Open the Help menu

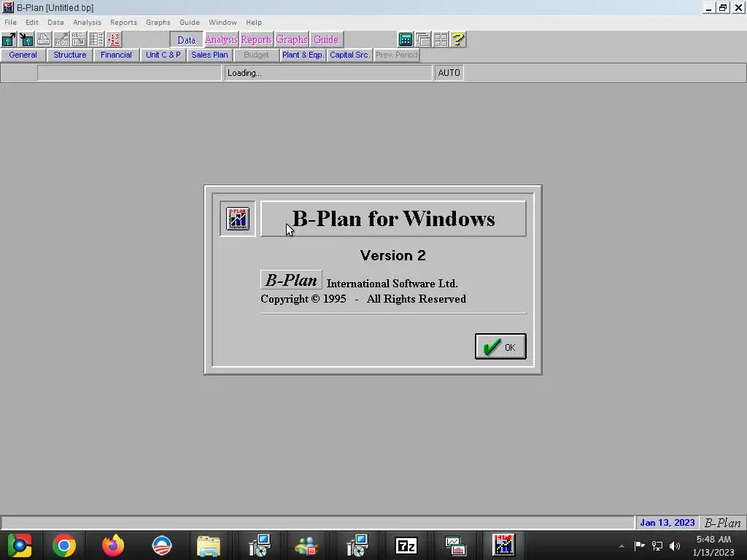254,23
